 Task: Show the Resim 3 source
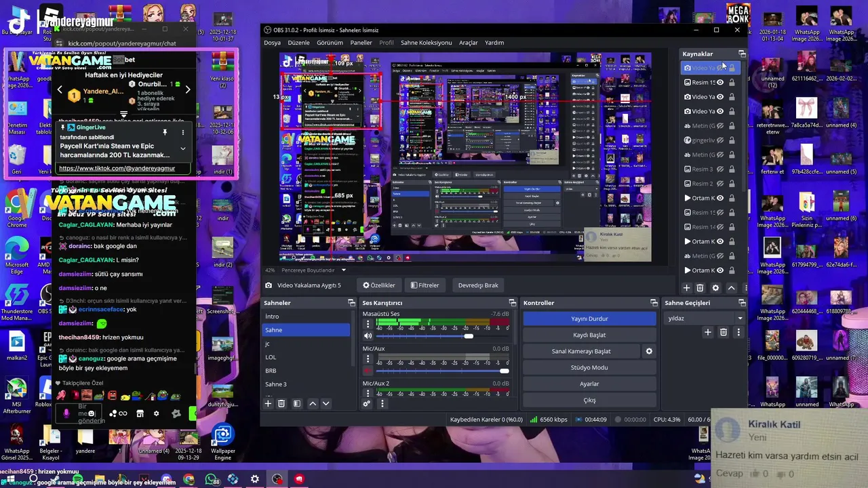pos(721,169)
